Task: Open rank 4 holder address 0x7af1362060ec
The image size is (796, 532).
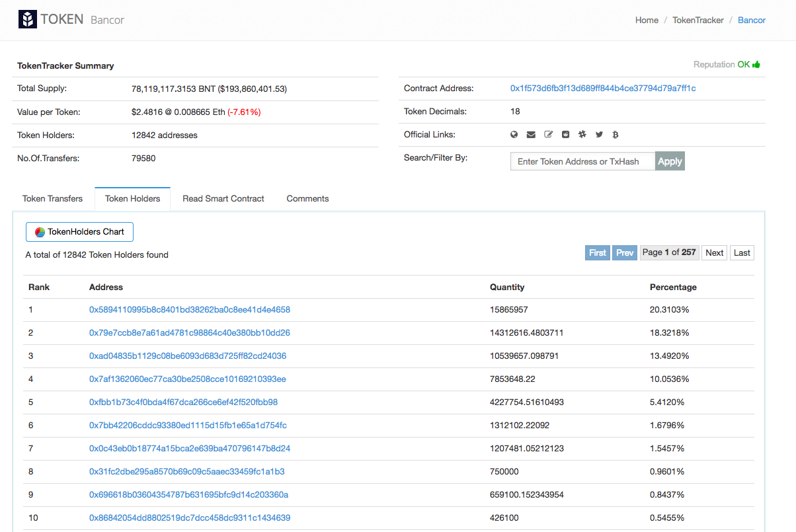Action: pos(188,379)
